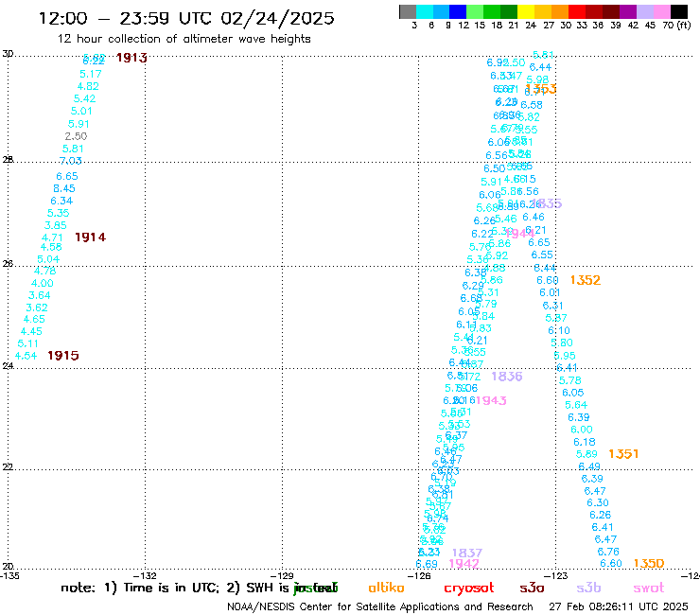This screenshot has width=700, height=615.
Task: Click the 's3b' satellite legend label
Action: (588, 588)
